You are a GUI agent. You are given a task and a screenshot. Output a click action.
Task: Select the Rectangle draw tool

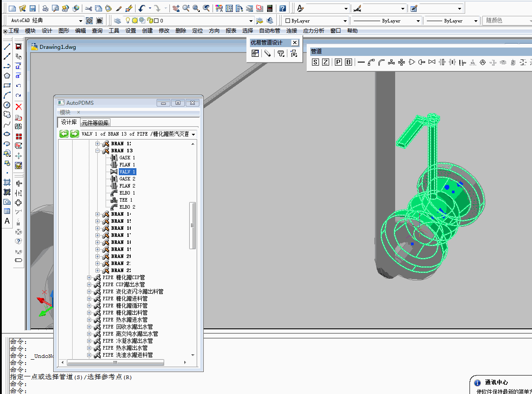[7, 85]
